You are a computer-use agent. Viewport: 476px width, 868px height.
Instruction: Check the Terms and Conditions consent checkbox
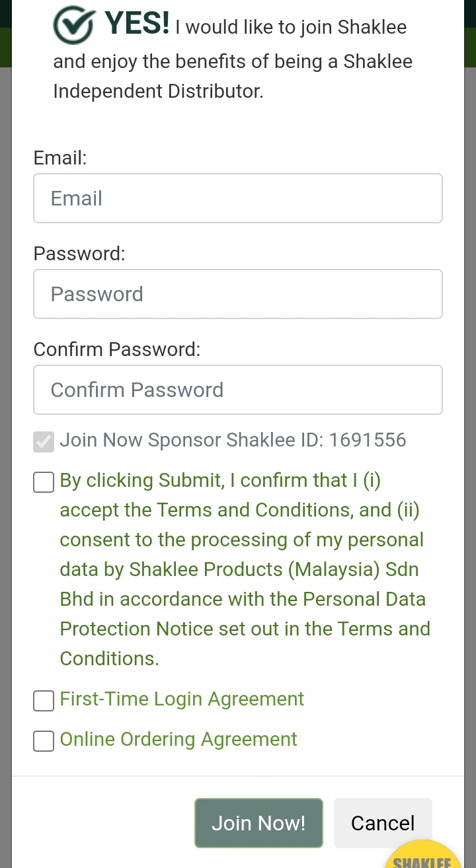point(44,482)
